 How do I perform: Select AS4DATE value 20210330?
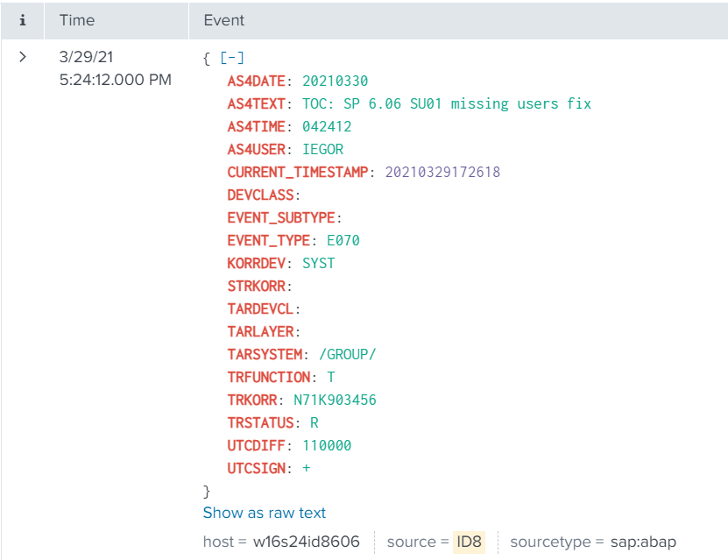pyautogui.click(x=335, y=81)
